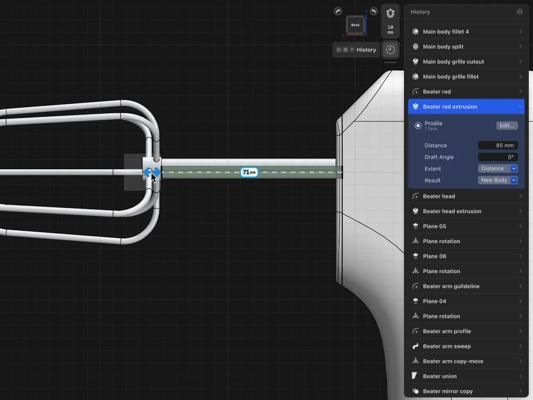Click the Plane 05 step icon
Screen dimensions: 533x400
415,226
